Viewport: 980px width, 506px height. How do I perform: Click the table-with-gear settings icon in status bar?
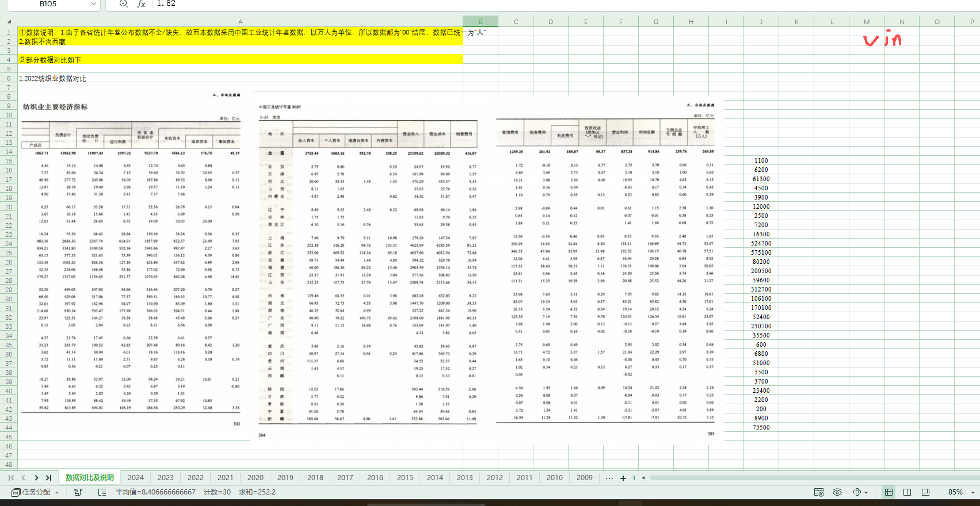(819, 492)
